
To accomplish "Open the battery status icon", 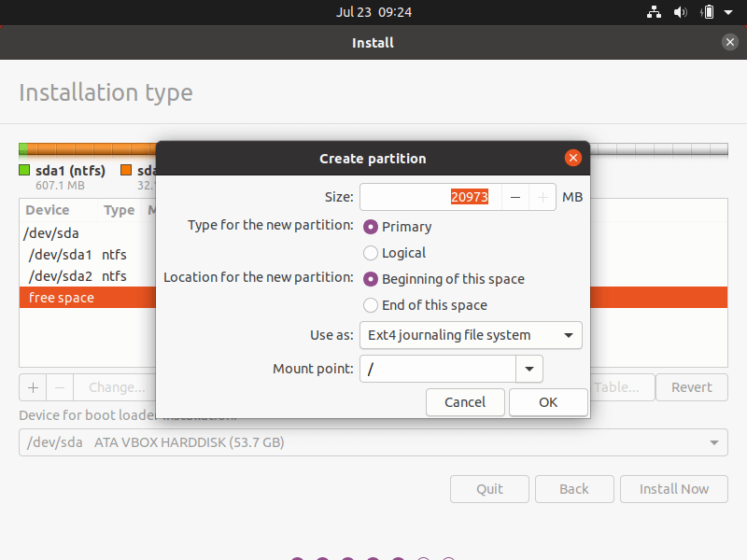I will (708, 12).
